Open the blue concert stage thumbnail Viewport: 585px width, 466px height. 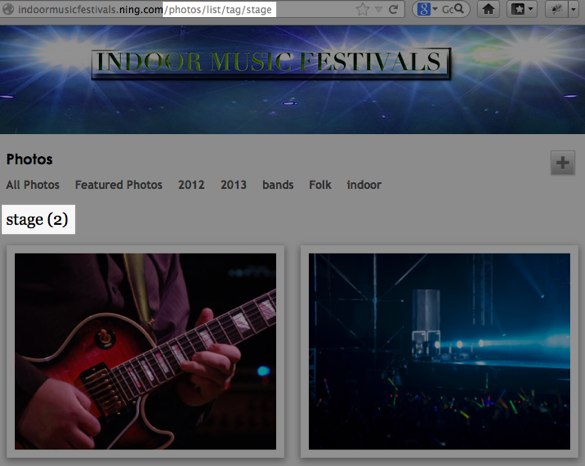(439, 351)
